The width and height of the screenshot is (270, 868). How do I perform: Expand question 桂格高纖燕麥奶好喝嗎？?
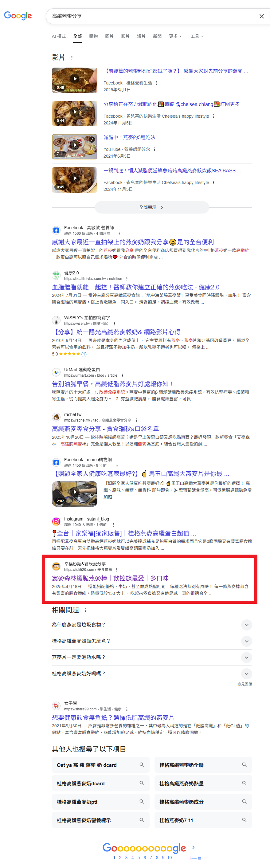(x=152, y=673)
